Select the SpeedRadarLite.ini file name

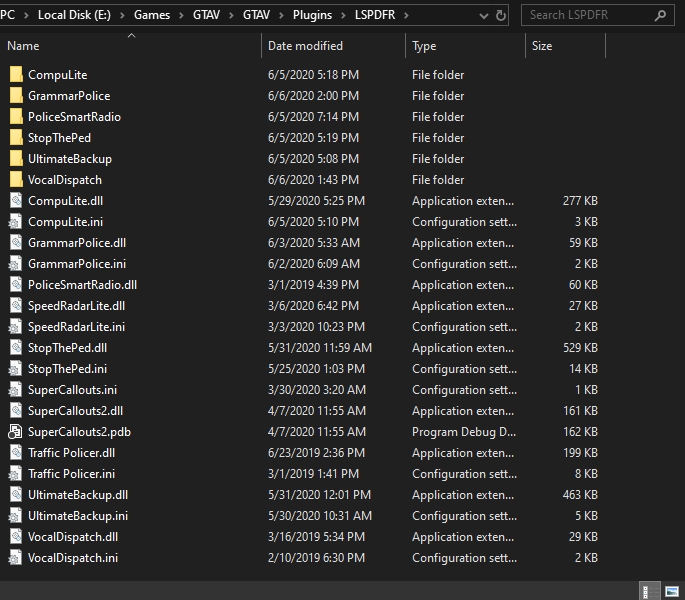(x=76, y=327)
